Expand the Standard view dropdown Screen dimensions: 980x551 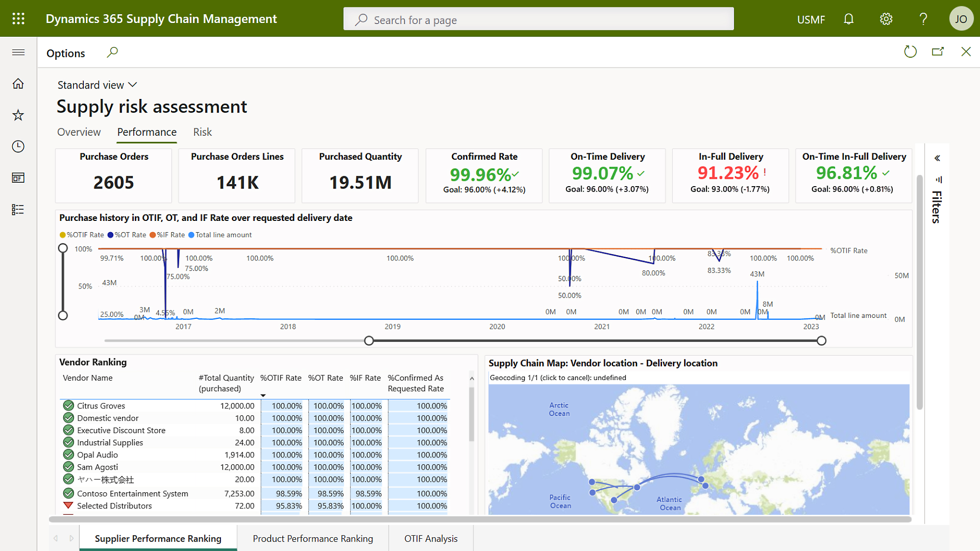(98, 84)
